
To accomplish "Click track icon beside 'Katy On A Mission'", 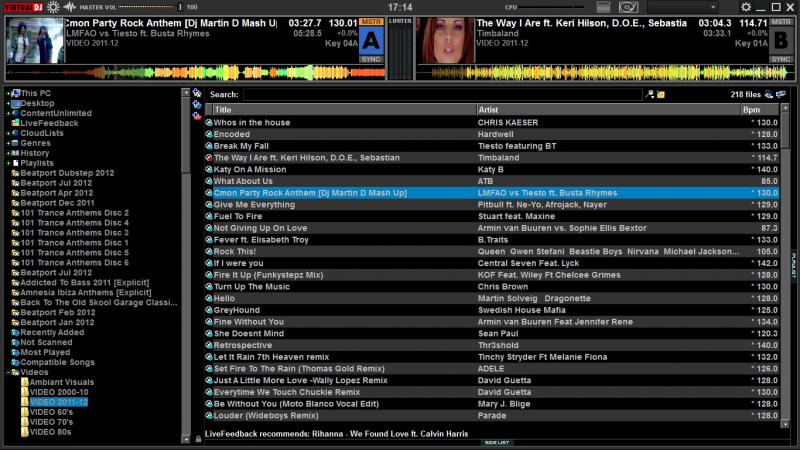I will [209, 169].
